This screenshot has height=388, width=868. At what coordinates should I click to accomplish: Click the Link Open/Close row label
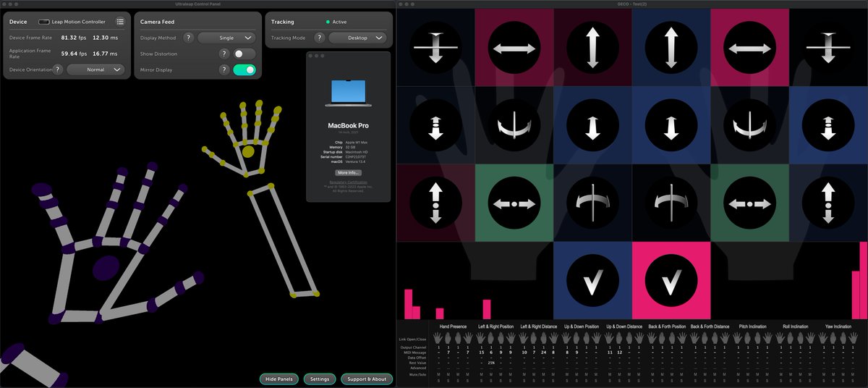coord(413,339)
